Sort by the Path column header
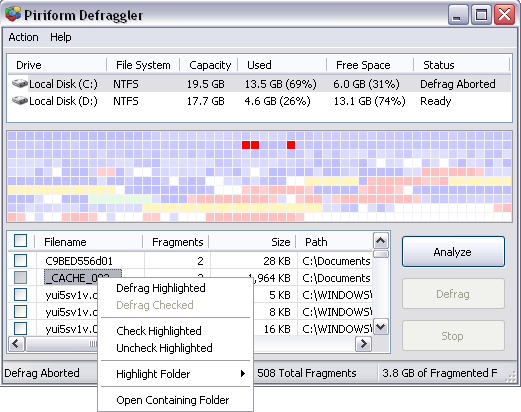Viewport: 521px width, 412px height. (x=334, y=242)
